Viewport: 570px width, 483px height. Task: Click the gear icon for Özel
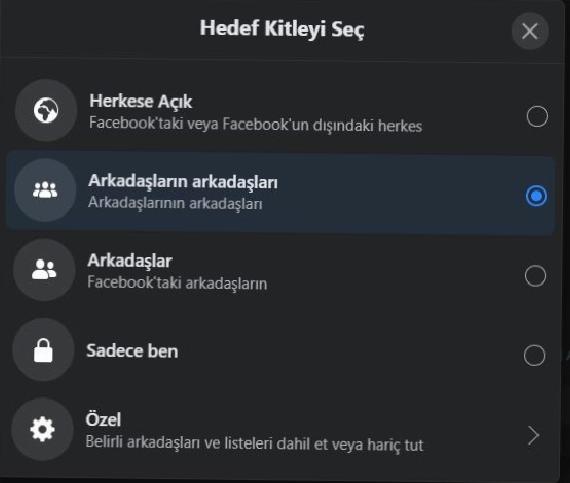(x=43, y=429)
